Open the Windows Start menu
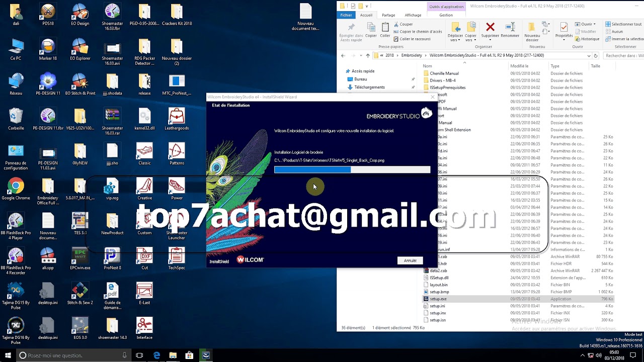644x362 pixels. click(8, 355)
